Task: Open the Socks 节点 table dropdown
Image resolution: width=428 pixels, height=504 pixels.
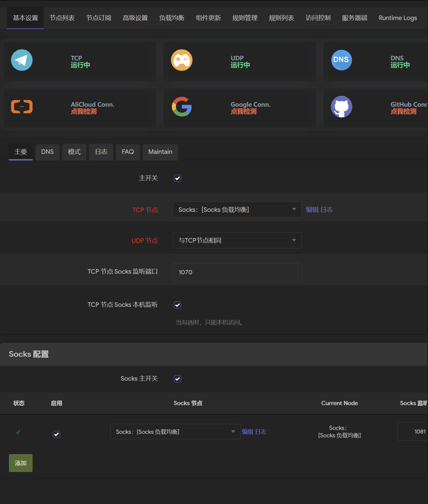Action: coord(175,432)
